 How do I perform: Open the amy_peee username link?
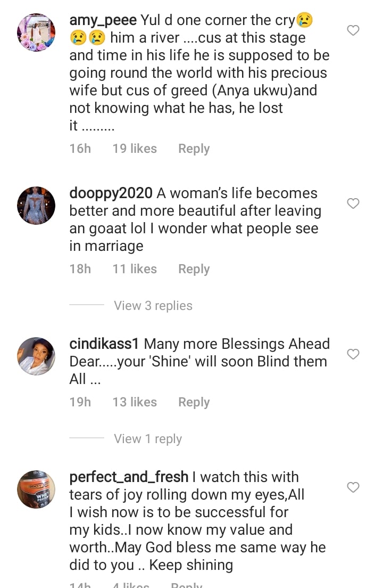tap(103, 21)
